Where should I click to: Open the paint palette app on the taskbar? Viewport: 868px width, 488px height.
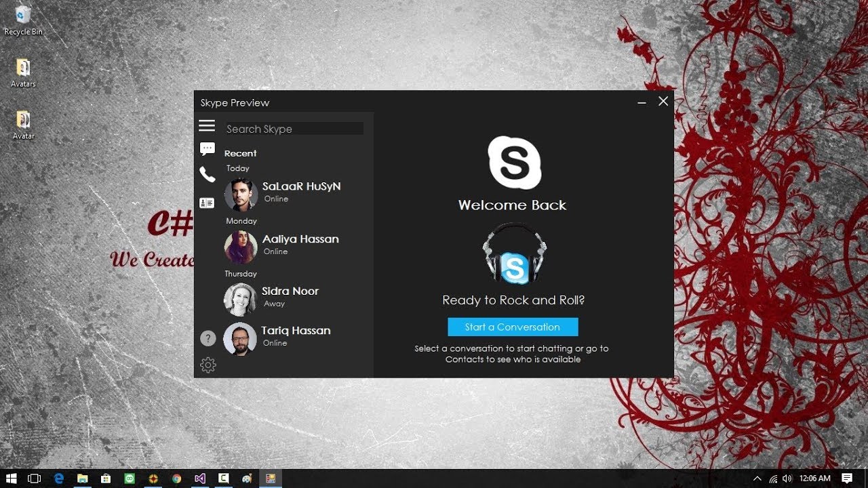coord(247,479)
